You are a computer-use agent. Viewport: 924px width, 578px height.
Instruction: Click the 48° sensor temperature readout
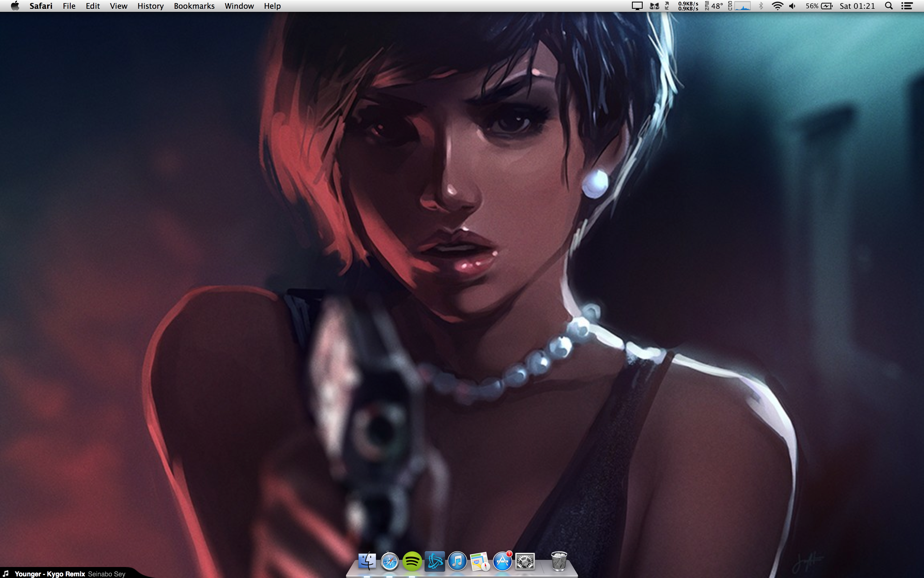714,6
